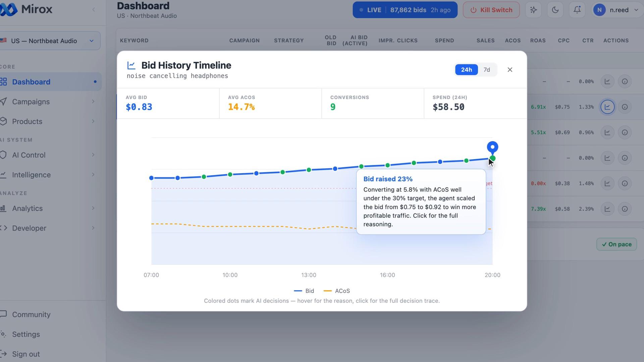Click the green decision dot at 16:00
The height and width of the screenshot is (362, 644).
pyautogui.click(x=387, y=165)
